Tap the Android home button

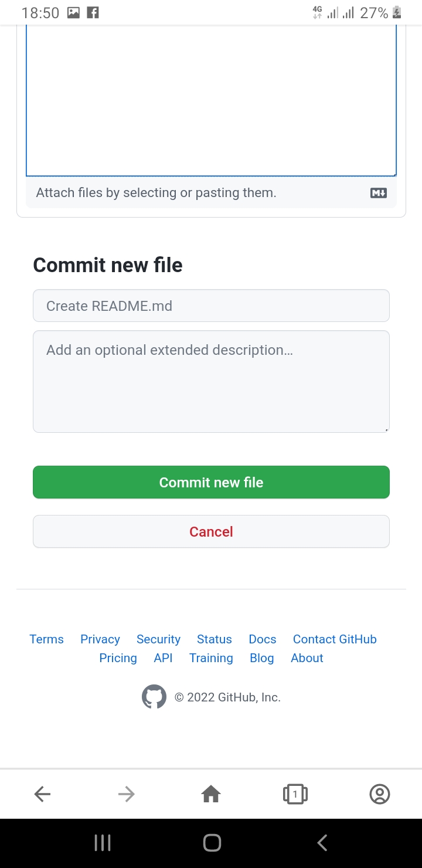(x=212, y=843)
